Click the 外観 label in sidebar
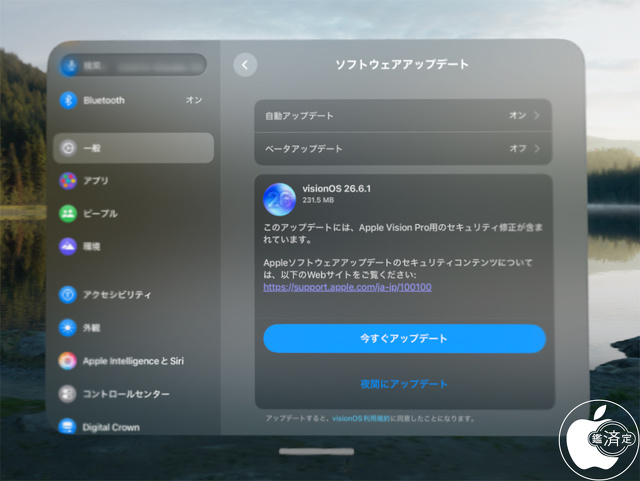The width and height of the screenshot is (640, 481). pyautogui.click(x=91, y=327)
